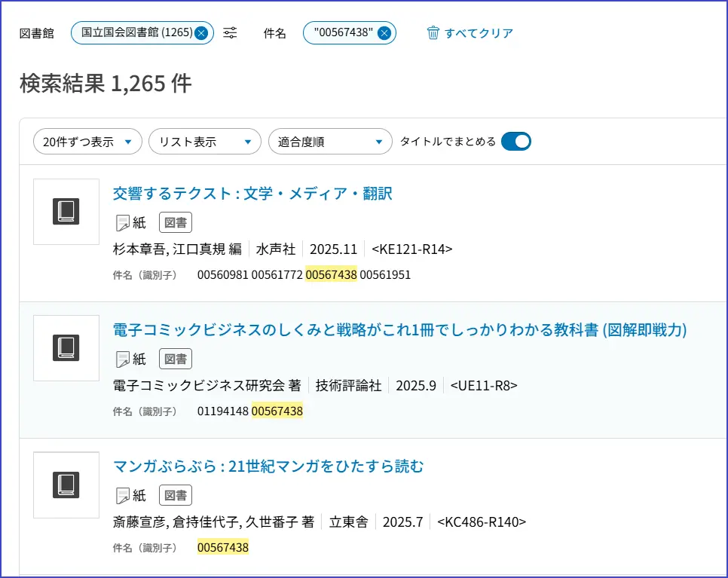Open マンガぶらぶら : 21世紀マンガ title link
728x578 pixels.
pos(268,466)
